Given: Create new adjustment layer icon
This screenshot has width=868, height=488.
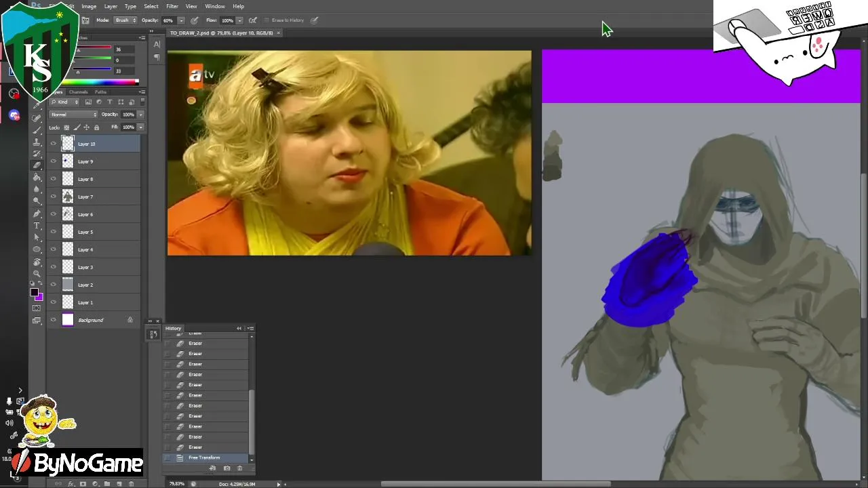Looking at the screenshot, I should tap(95, 484).
